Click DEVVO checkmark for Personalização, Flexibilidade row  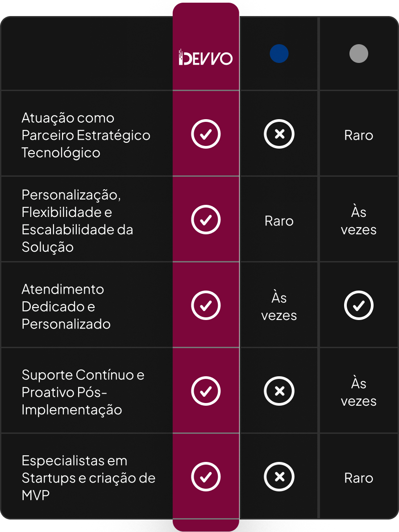click(x=206, y=220)
